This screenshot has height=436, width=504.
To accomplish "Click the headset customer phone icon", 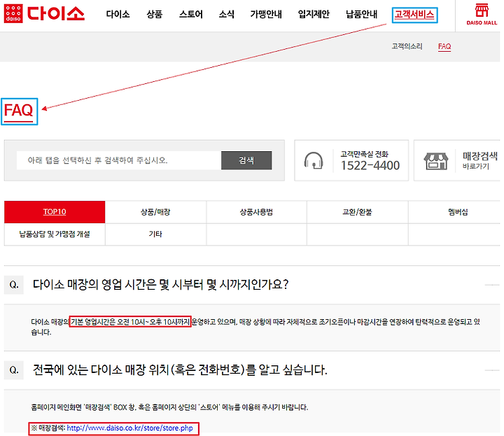I will tap(314, 160).
